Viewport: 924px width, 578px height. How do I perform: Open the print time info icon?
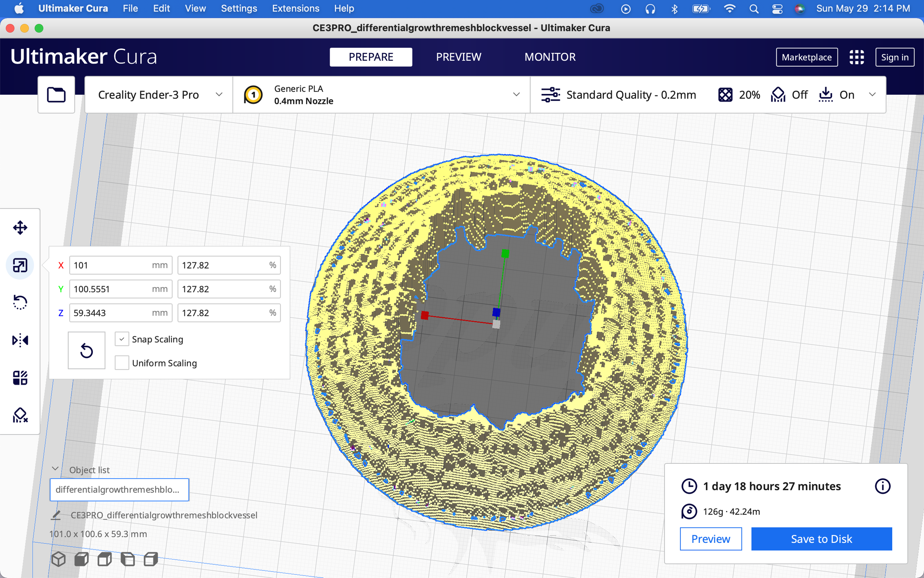click(882, 486)
